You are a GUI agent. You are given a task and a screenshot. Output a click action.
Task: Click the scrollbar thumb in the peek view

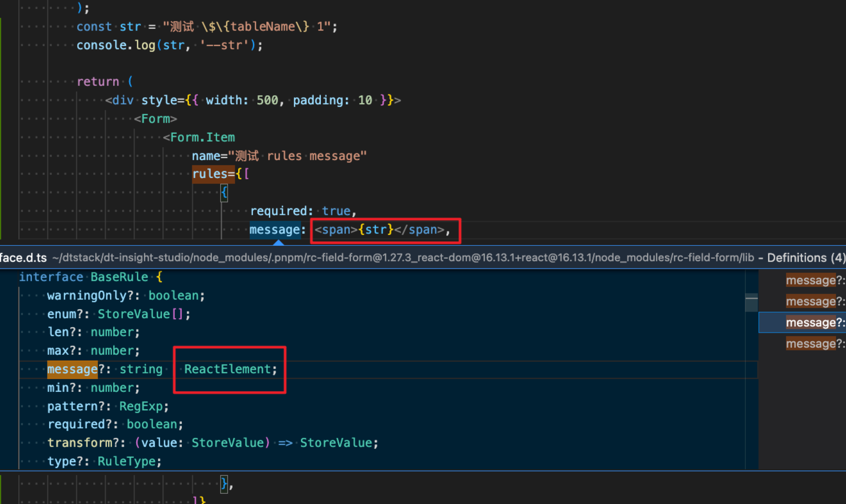[x=752, y=302]
